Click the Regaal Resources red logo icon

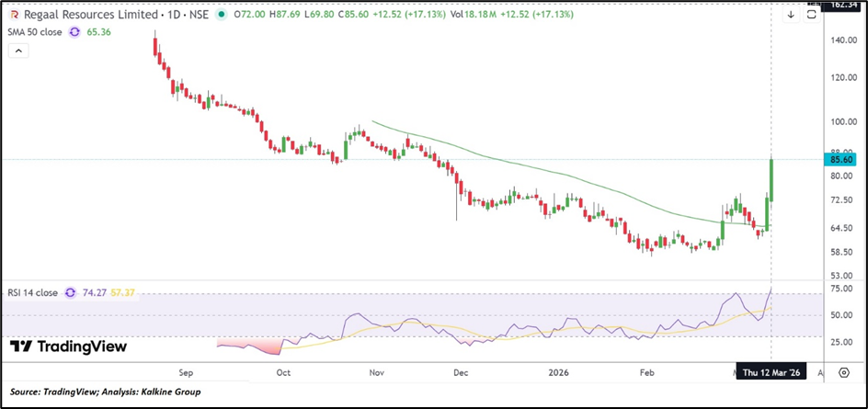click(15, 15)
